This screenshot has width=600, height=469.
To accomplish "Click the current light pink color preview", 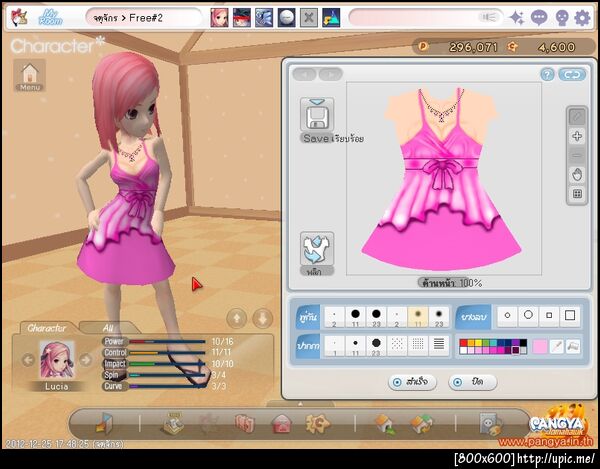I will tap(540, 347).
